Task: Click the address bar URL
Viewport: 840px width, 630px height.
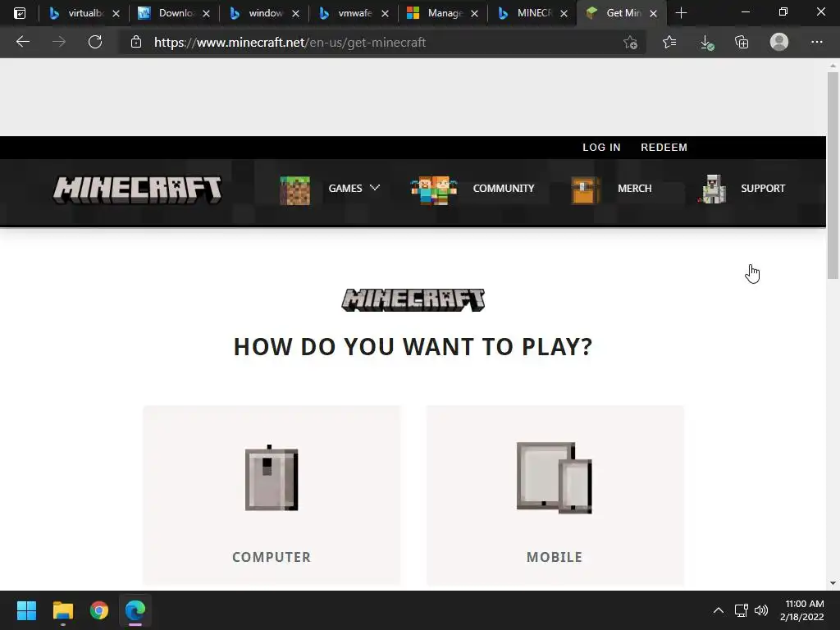Action: (290, 43)
